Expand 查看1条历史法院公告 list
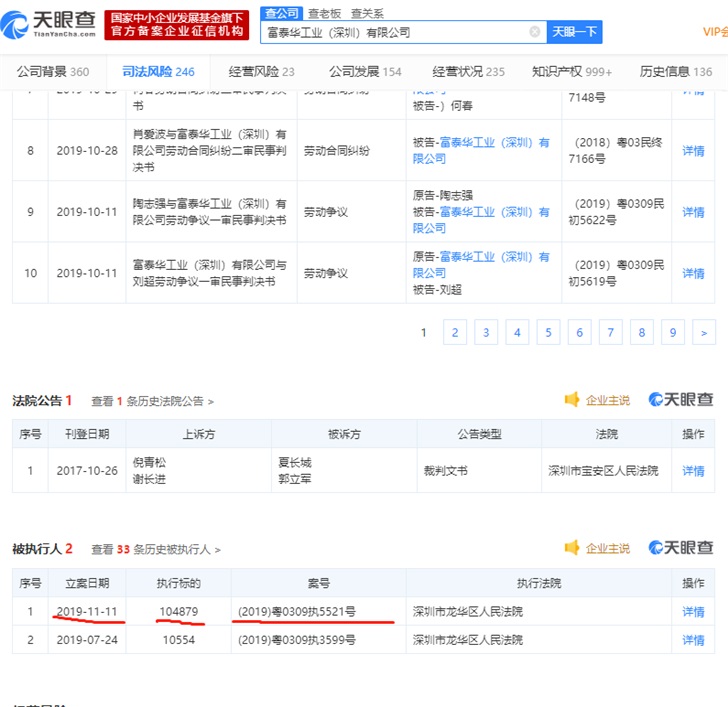 tap(152, 401)
